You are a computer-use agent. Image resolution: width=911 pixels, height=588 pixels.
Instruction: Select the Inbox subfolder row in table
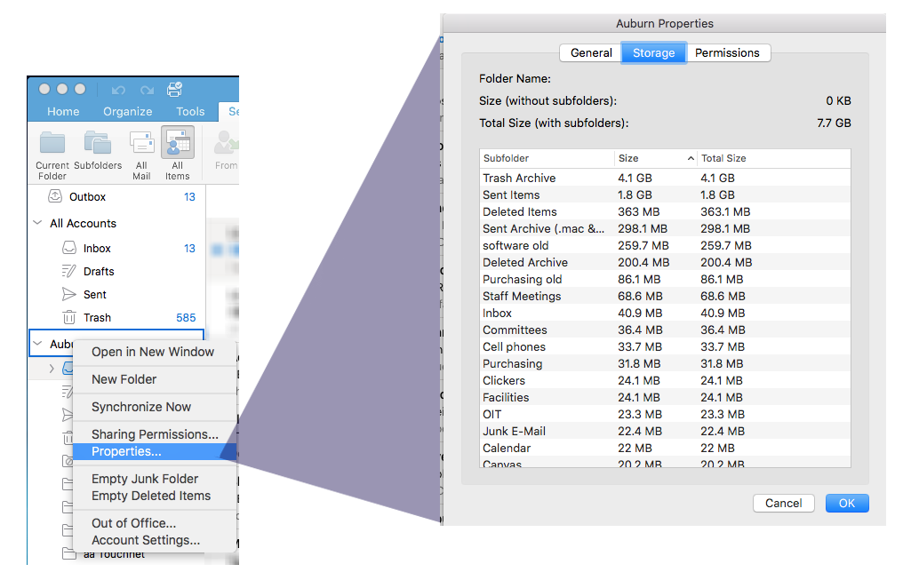tap(665, 313)
